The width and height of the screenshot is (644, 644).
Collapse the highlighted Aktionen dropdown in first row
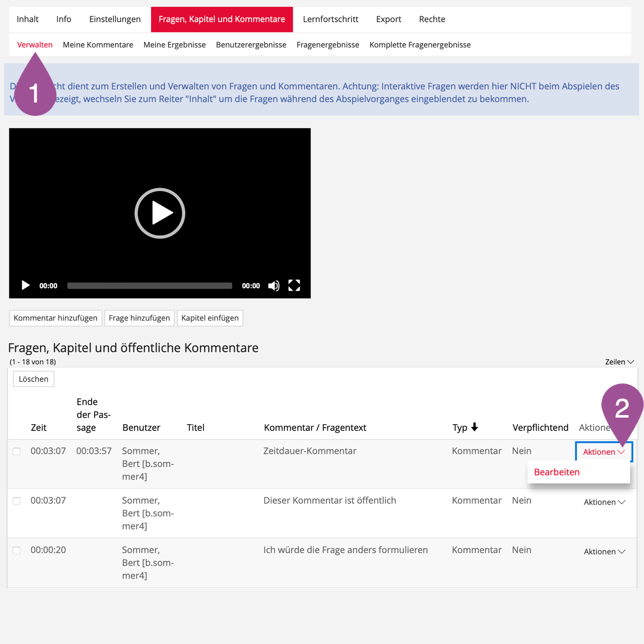point(603,452)
